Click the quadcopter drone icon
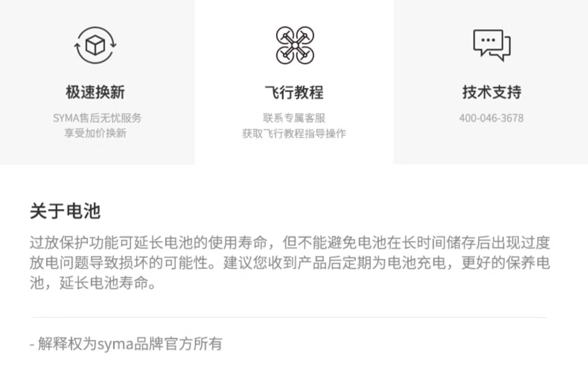The width and height of the screenshot is (588, 380). (x=295, y=45)
